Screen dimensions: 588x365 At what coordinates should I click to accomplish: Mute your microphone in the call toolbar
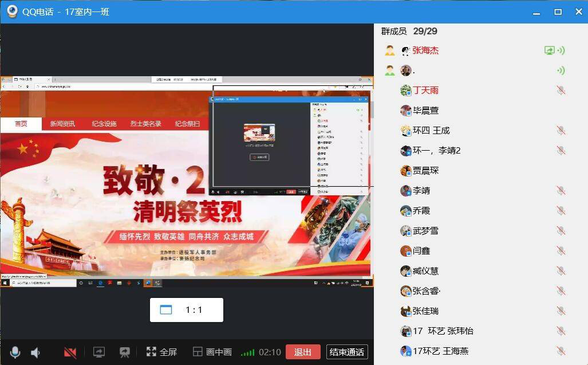tap(15, 352)
